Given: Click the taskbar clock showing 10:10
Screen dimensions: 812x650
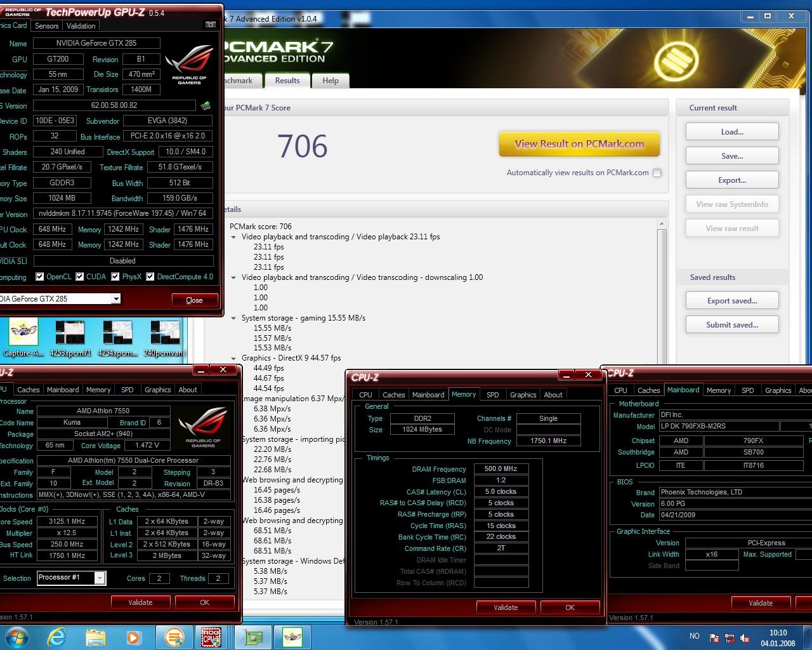Looking at the screenshot, I should 778,638.
